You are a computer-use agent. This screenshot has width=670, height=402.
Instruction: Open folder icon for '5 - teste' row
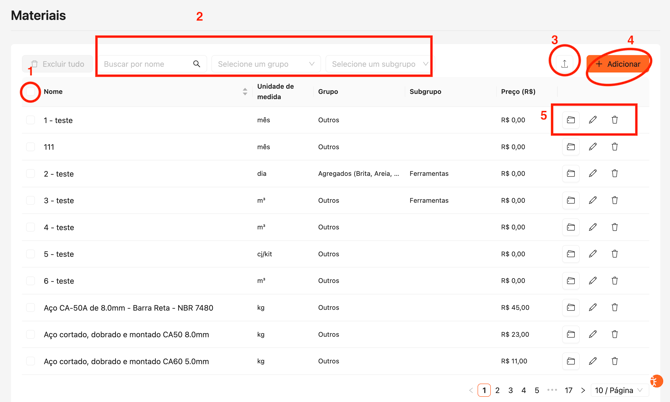click(x=571, y=254)
